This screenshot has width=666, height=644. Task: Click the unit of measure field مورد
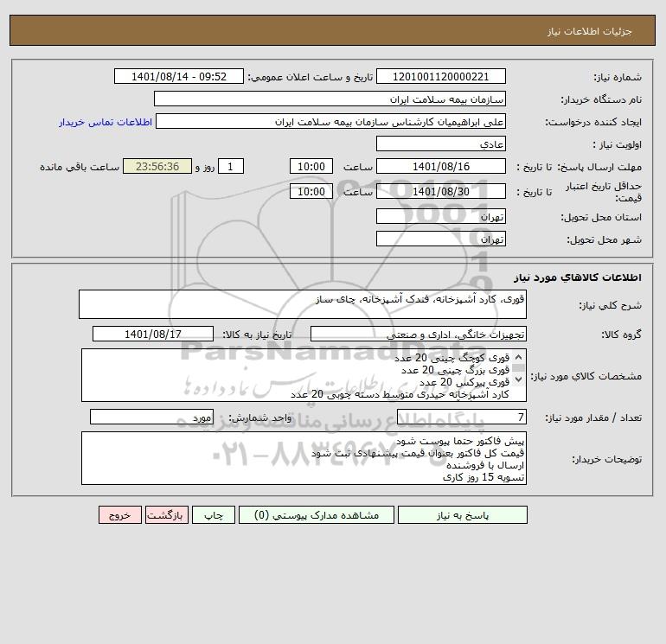point(151,417)
